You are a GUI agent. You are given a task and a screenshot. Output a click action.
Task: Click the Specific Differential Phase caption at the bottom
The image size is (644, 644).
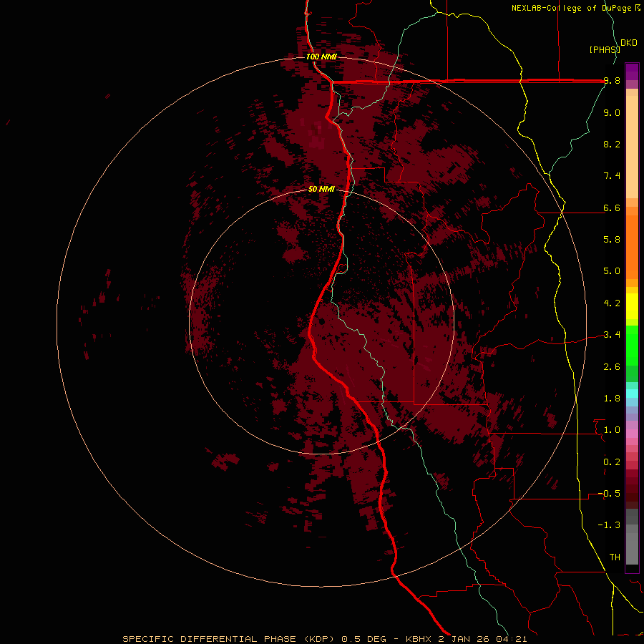[x=324, y=639]
